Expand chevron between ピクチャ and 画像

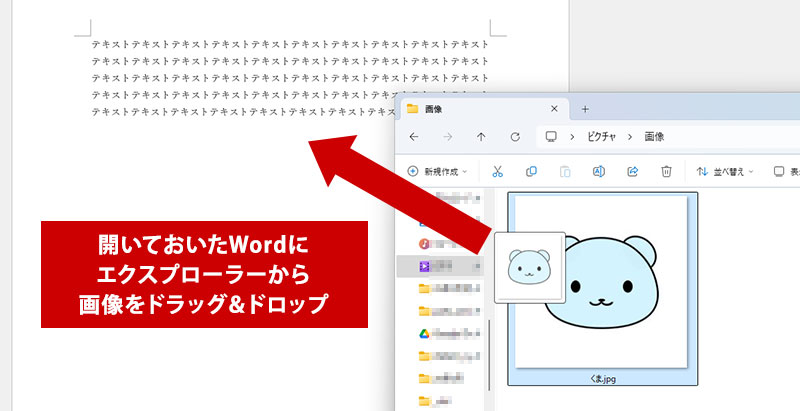coord(630,137)
